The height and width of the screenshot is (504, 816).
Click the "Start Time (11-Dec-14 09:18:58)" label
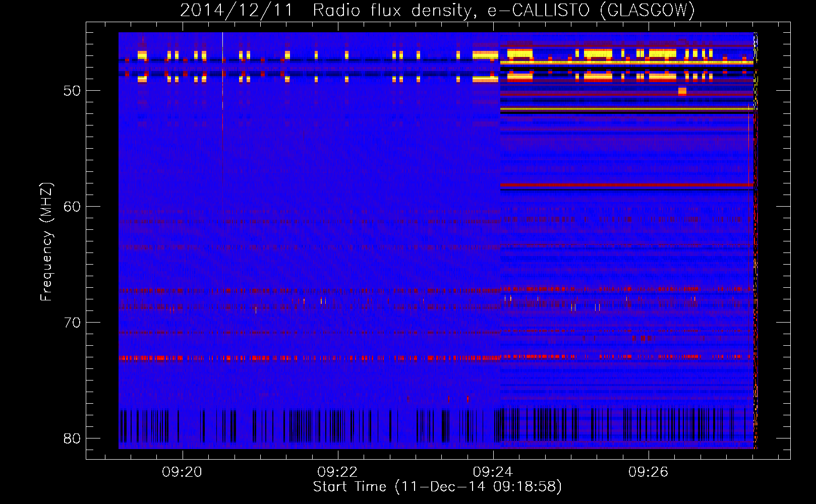click(x=437, y=487)
